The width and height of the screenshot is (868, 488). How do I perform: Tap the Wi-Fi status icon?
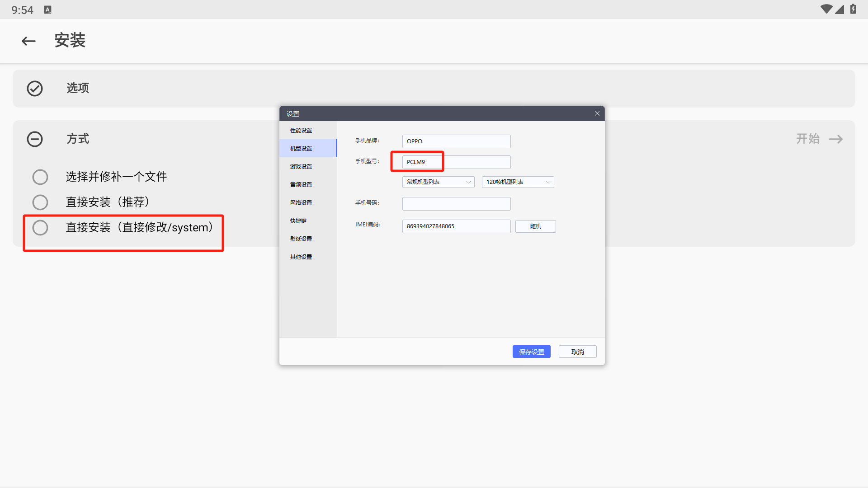[x=826, y=9]
